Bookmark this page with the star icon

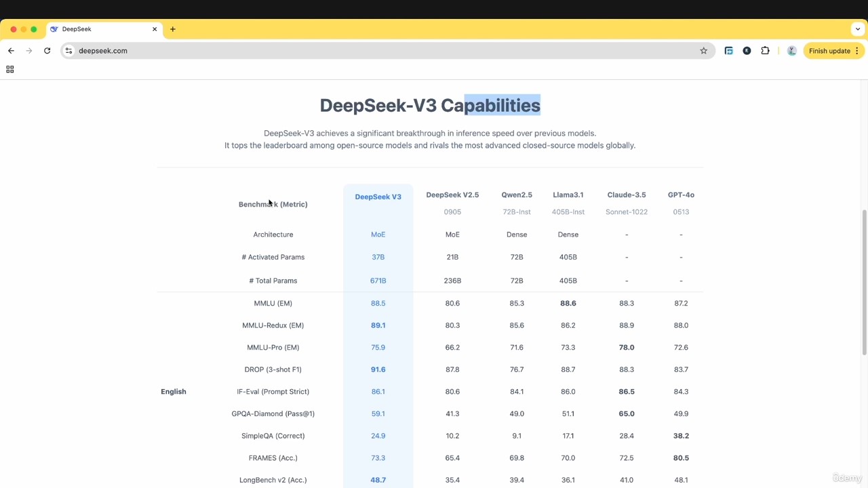pos(703,51)
